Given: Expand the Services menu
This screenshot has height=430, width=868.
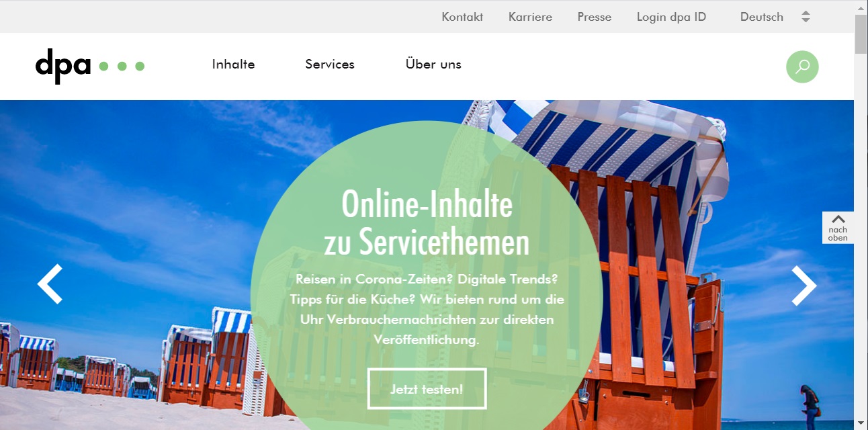Looking at the screenshot, I should point(330,64).
